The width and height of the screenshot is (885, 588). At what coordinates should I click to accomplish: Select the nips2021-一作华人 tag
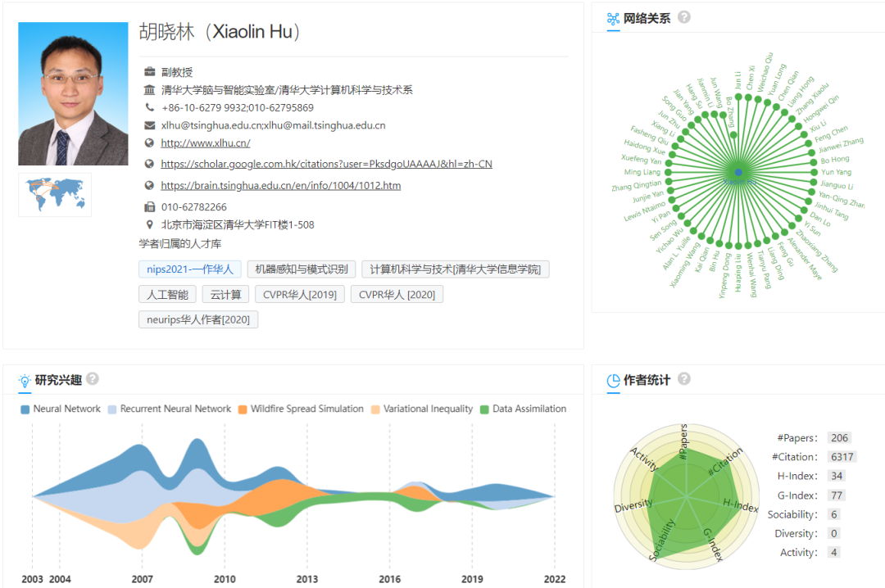(189, 269)
